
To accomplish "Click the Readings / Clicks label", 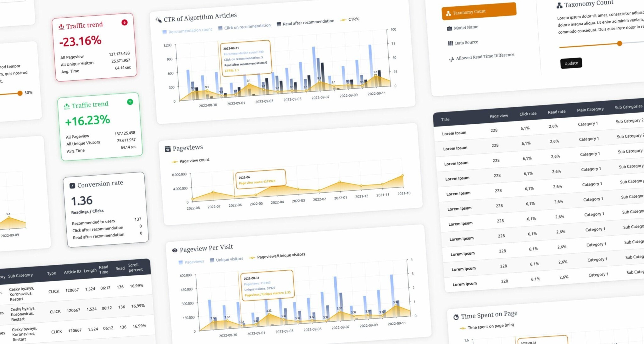I will point(87,211).
